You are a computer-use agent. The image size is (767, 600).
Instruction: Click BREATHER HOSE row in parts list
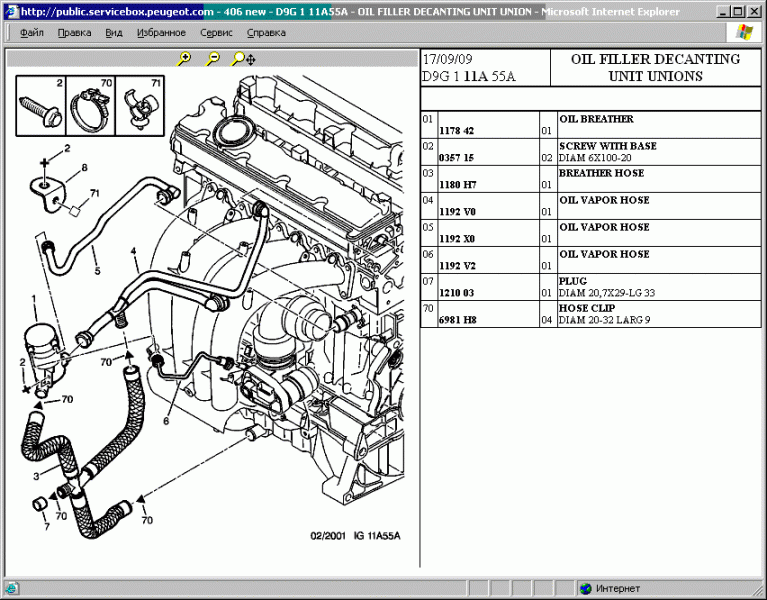point(601,173)
